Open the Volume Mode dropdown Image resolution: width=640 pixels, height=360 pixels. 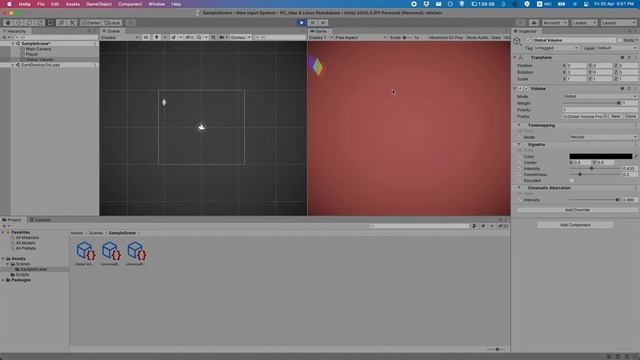[x=600, y=96]
